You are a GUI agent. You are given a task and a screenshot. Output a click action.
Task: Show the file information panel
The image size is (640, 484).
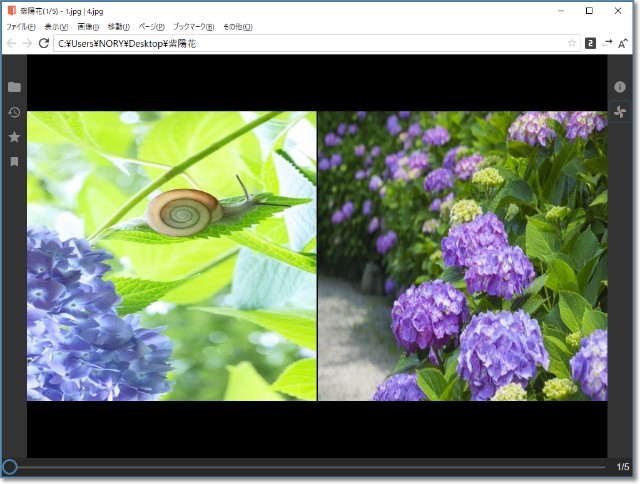620,87
